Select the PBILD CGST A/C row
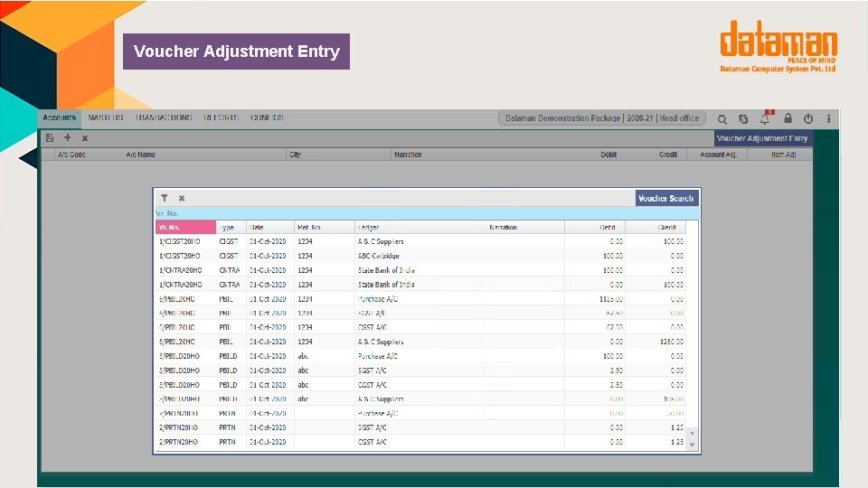The image size is (868, 488). click(420, 385)
